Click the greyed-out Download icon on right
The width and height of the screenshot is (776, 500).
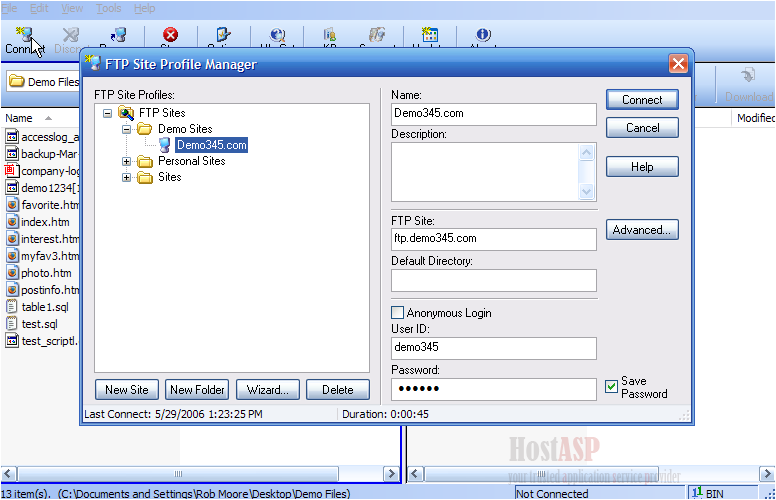pyautogui.click(x=748, y=75)
